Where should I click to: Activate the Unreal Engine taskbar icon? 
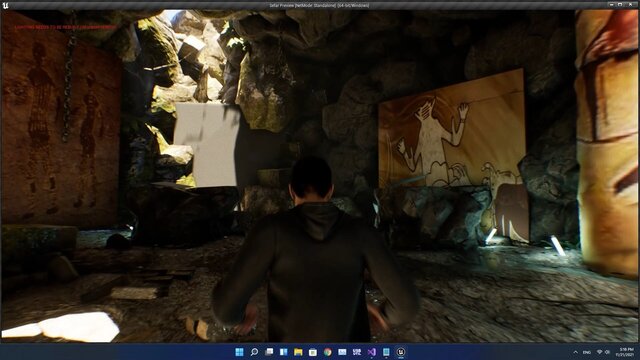click(x=401, y=352)
